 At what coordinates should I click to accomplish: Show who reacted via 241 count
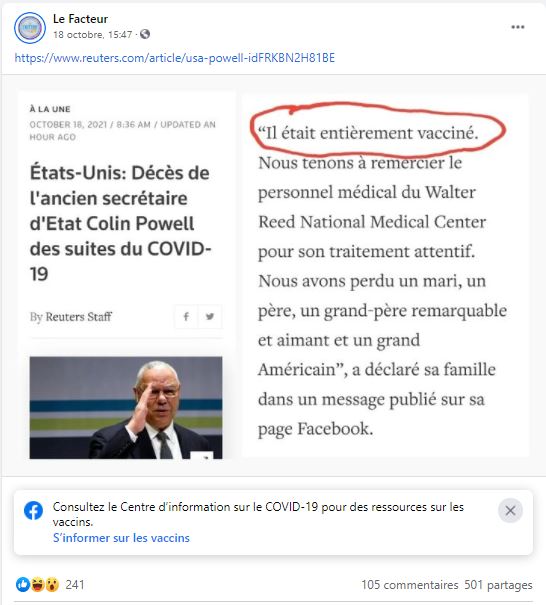[x=74, y=585]
